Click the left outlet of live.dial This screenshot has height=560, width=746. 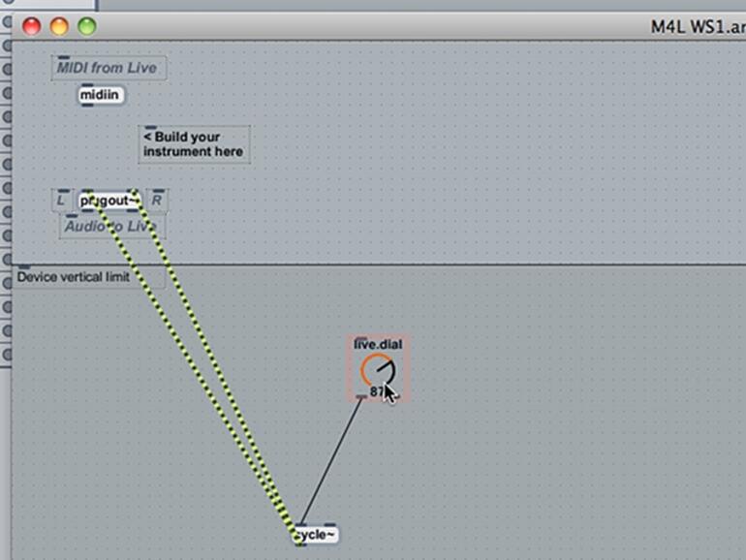[x=361, y=396]
